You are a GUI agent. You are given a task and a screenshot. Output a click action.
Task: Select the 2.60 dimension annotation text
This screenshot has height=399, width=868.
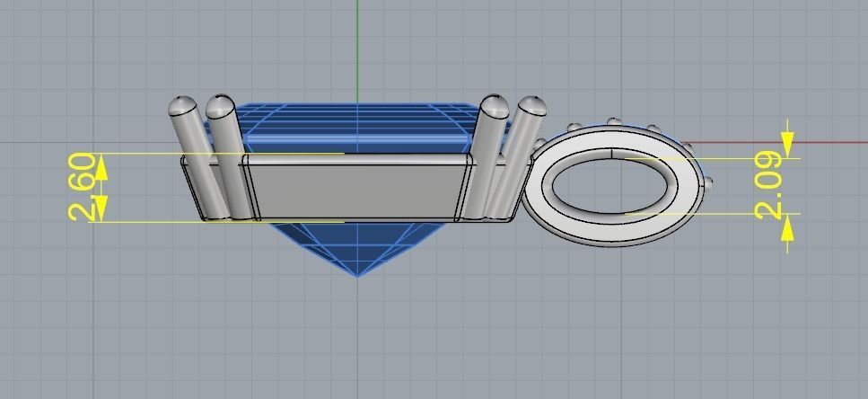click(82, 187)
